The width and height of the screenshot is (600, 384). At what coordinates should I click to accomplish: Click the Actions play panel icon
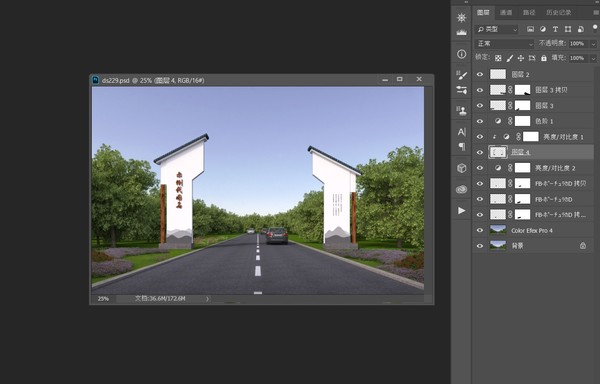coord(461,210)
